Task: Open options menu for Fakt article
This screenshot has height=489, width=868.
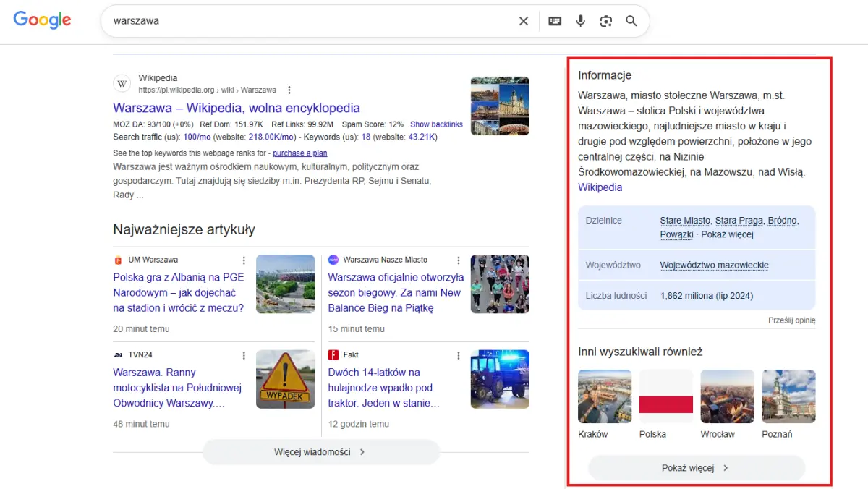Action: coord(458,356)
